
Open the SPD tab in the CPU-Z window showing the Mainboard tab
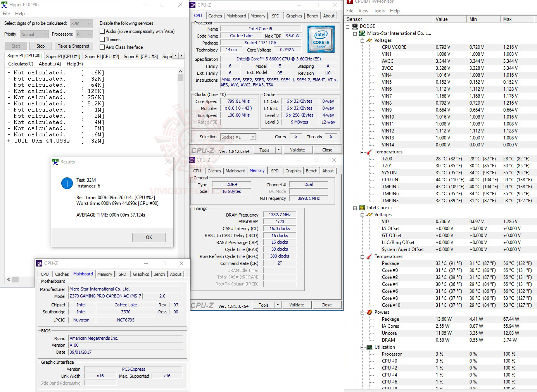tap(123, 274)
